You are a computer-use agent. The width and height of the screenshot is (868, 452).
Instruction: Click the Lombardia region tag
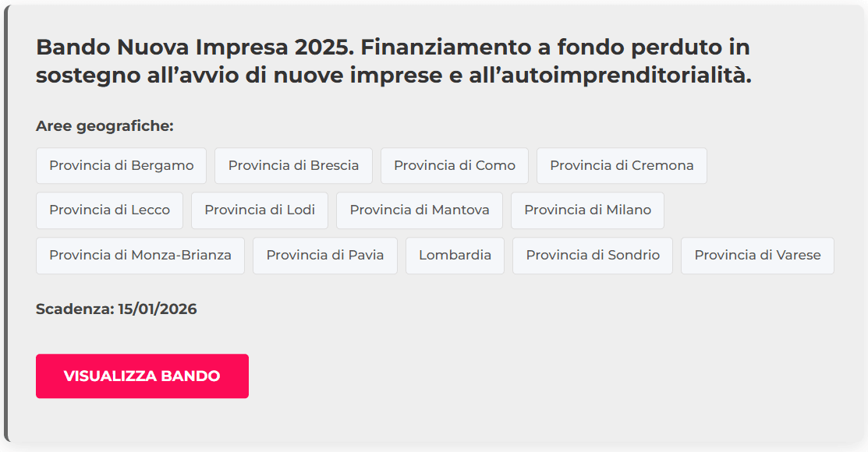pyautogui.click(x=455, y=256)
